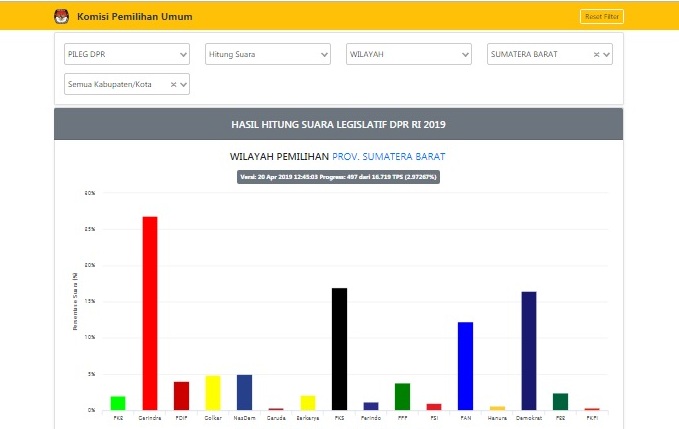The height and width of the screenshot is (429, 679).
Task: Expand the Hitung Suara dropdown
Action: coord(267,55)
